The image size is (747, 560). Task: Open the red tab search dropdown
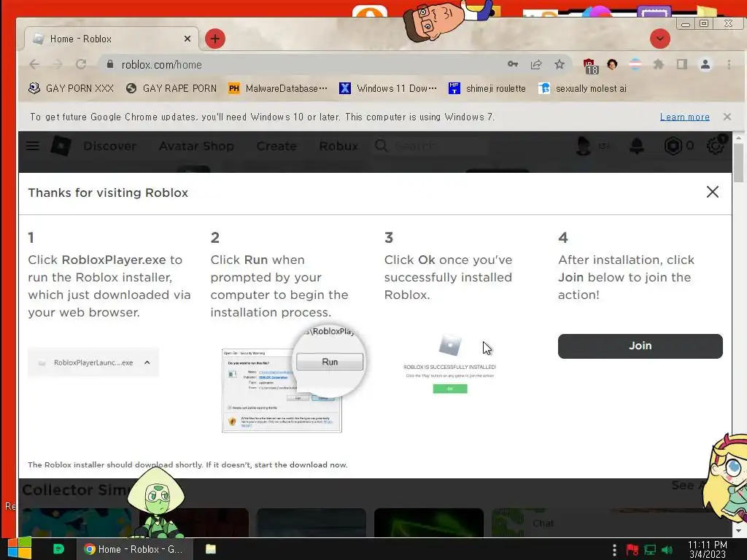tap(659, 39)
